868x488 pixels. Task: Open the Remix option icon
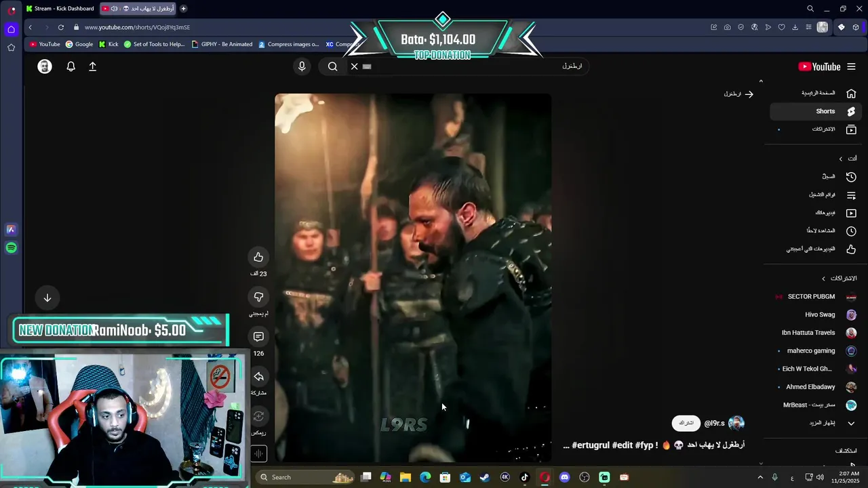(258, 416)
